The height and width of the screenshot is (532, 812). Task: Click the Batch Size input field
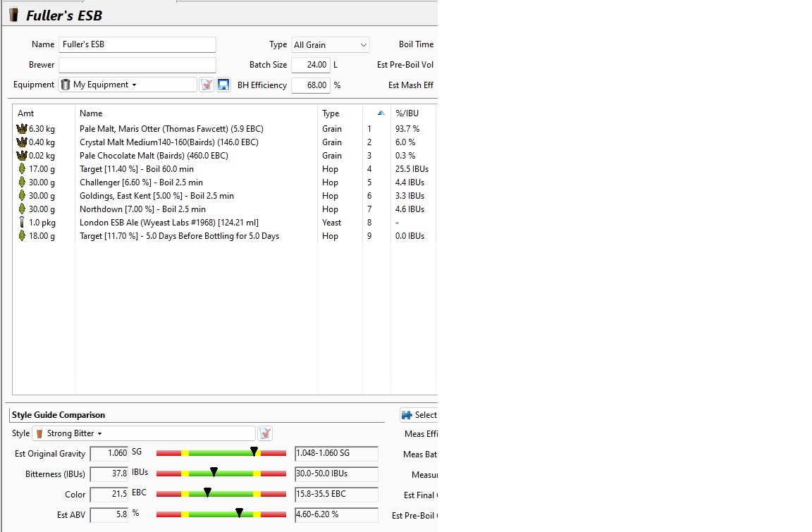[x=310, y=65]
